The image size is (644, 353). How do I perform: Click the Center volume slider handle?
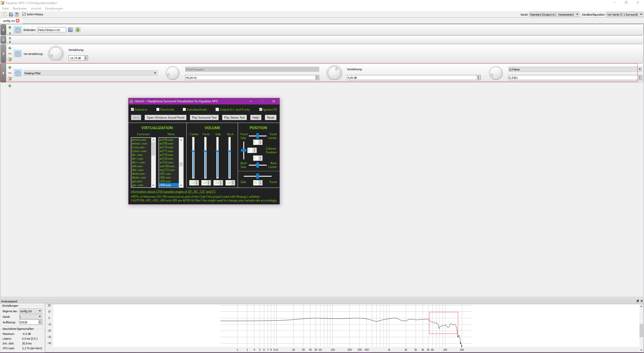coord(193,151)
